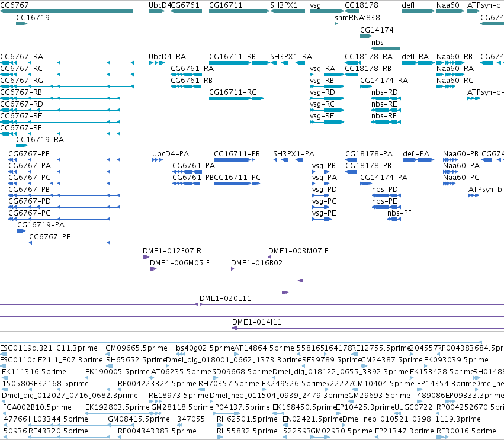The image size is (504, 440).
Task: Open transcript vsg-RD
Action: coord(327,98)
